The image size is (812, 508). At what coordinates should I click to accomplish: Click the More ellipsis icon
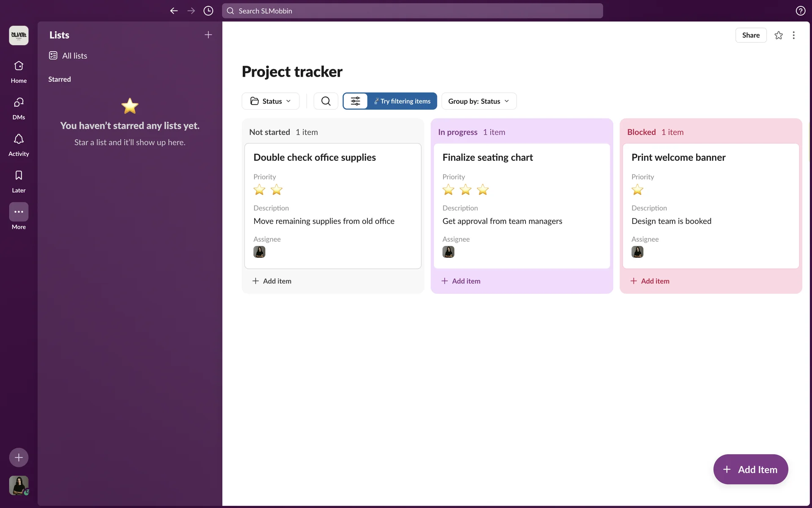19,212
